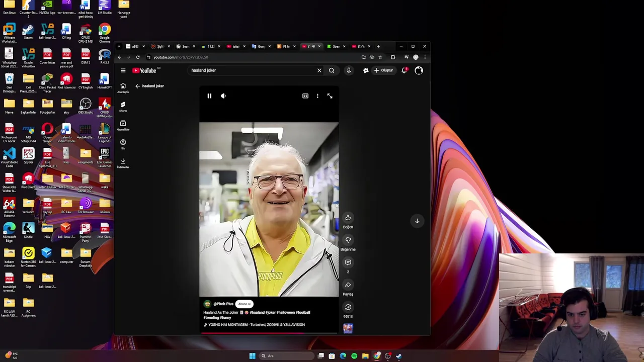Open Chrome's three-dot menu
Screen dimensions: 644x362
(x=425, y=57)
